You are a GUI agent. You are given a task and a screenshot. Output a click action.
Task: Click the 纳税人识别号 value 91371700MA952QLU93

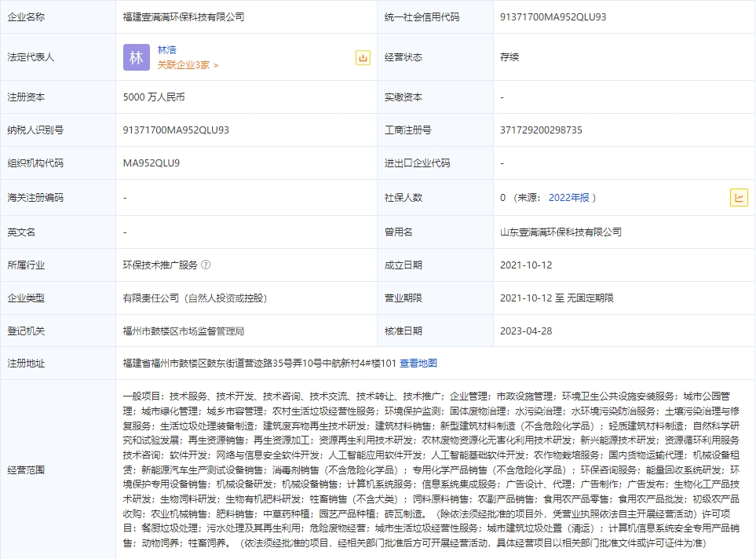(x=176, y=130)
